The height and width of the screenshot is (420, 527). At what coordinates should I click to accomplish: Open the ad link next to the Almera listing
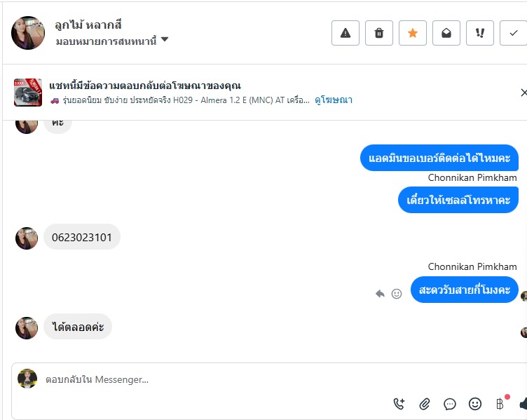[x=333, y=100]
